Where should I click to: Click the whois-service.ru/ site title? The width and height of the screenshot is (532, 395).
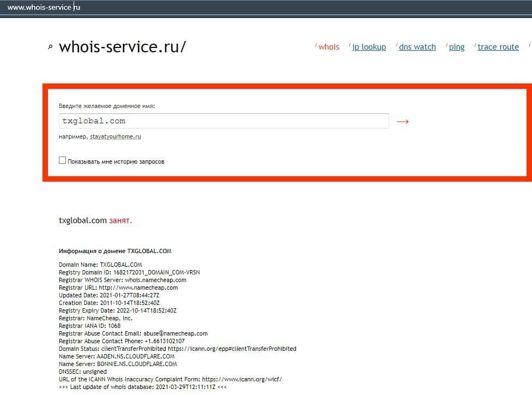[x=123, y=47]
